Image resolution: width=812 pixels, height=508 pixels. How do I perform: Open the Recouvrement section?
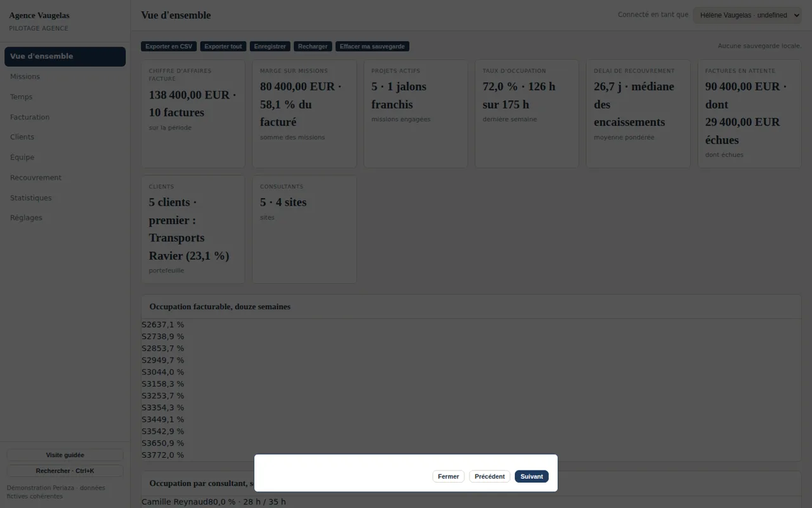(65, 178)
